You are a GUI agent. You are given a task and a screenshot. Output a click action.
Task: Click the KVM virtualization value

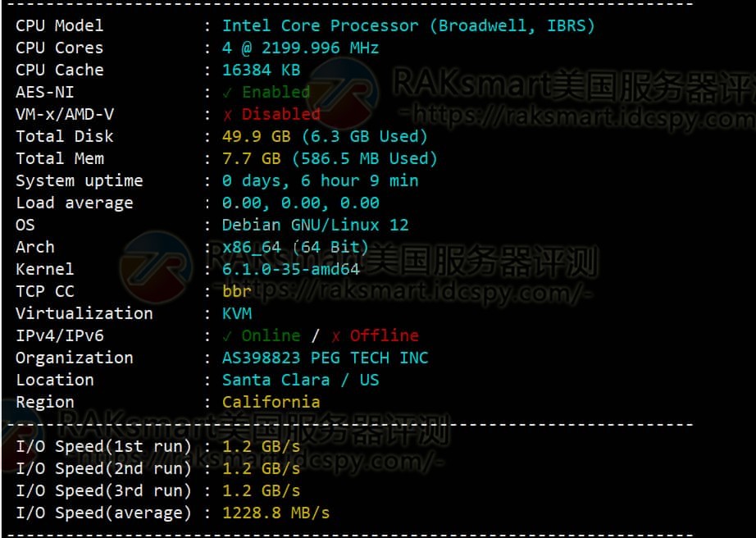point(237,313)
